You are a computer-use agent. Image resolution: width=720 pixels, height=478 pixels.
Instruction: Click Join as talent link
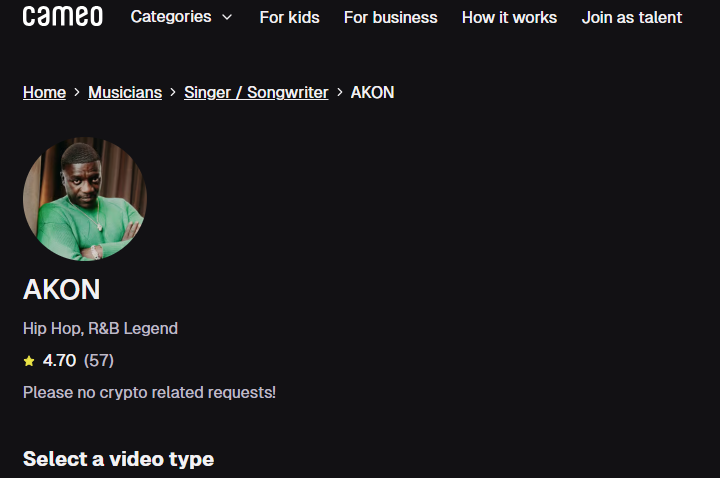pos(632,17)
